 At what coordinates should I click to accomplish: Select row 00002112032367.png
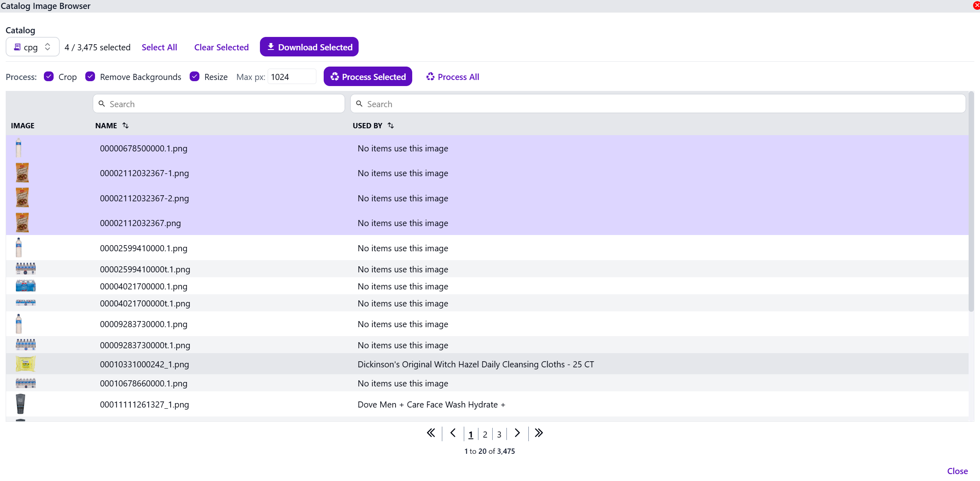tap(487, 223)
